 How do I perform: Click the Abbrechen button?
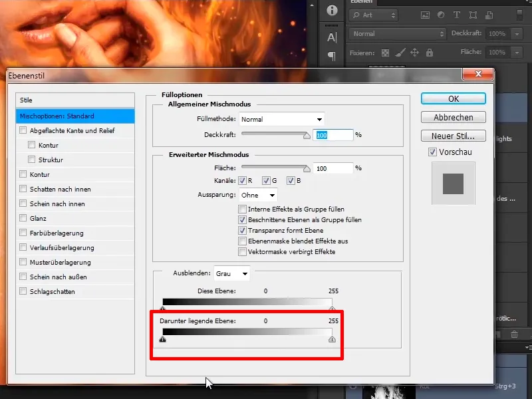pos(454,118)
